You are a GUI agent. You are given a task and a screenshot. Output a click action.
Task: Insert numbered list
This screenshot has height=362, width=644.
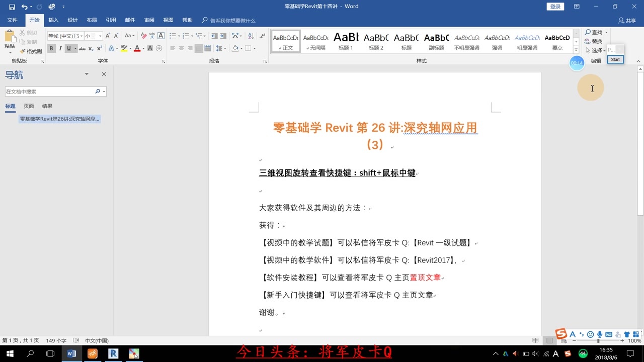tap(186, 36)
